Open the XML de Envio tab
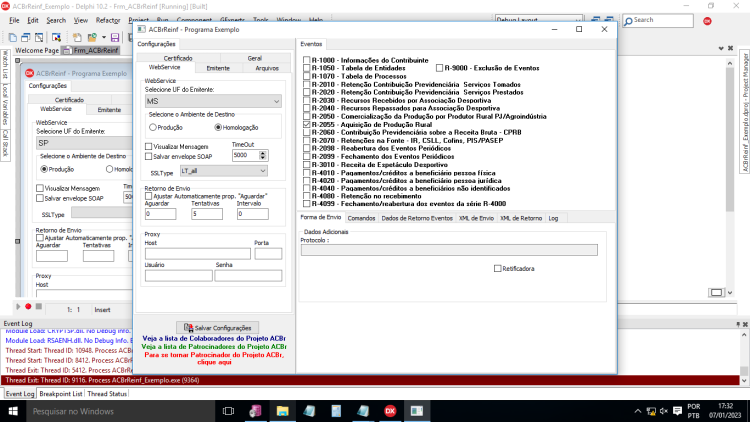The image size is (750, 422). pyautogui.click(x=476, y=218)
